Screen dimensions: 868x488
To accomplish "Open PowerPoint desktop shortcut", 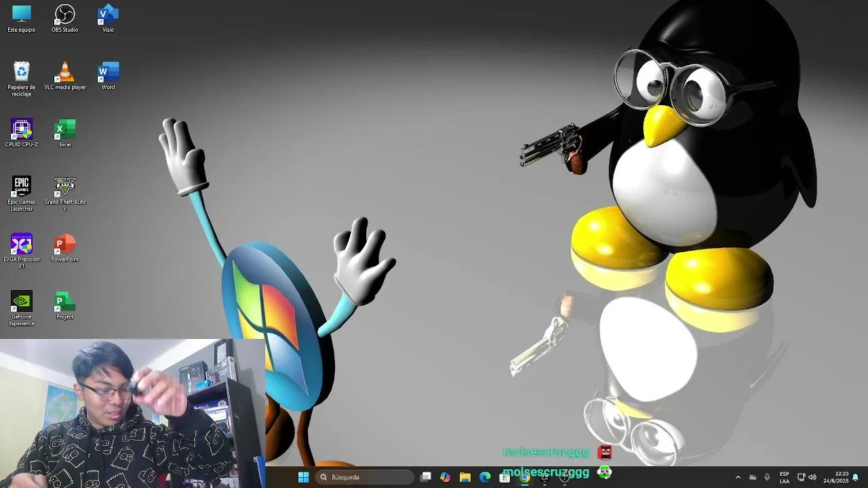I will click(65, 248).
